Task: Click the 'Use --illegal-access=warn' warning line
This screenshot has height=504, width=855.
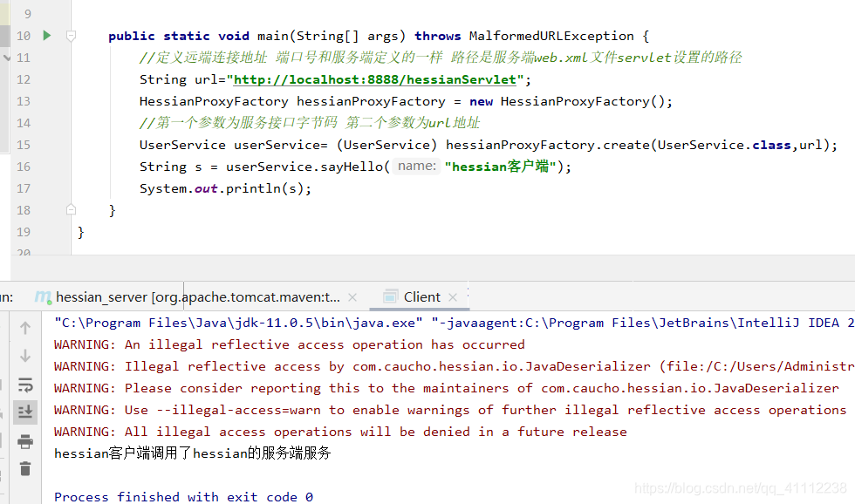Action: (x=450, y=411)
